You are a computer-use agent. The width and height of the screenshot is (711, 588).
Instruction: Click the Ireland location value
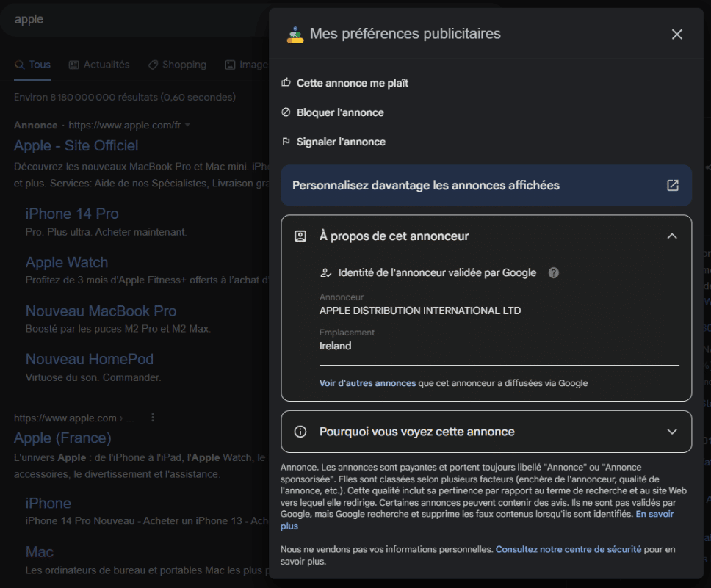pyautogui.click(x=335, y=346)
